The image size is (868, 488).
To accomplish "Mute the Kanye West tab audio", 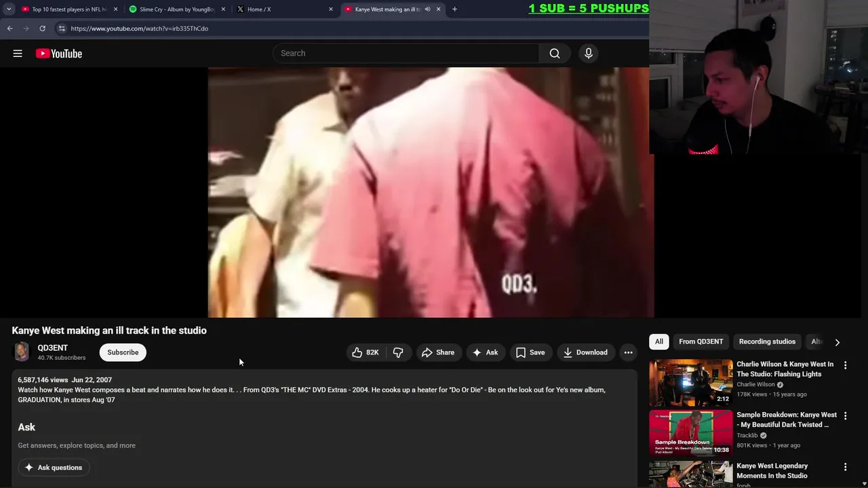I will tap(427, 9).
